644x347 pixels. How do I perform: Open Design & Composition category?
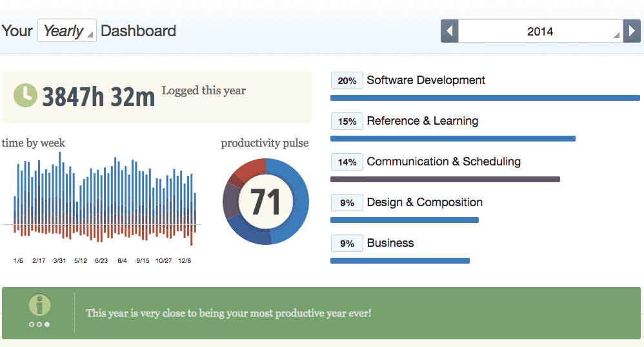(425, 202)
